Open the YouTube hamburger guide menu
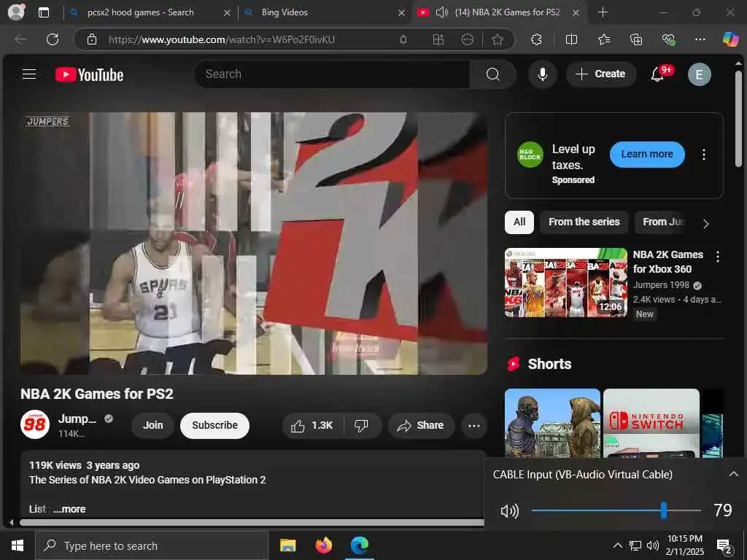The image size is (747, 560). [x=29, y=74]
